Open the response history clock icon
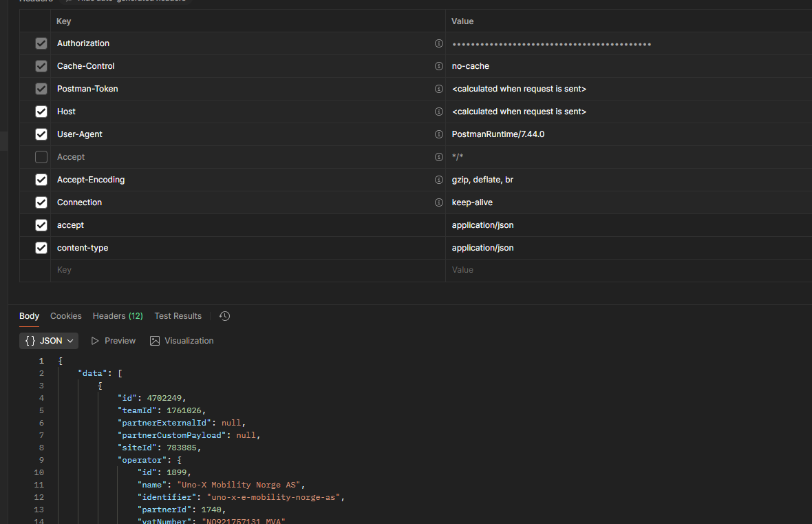 click(x=225, y=316)
